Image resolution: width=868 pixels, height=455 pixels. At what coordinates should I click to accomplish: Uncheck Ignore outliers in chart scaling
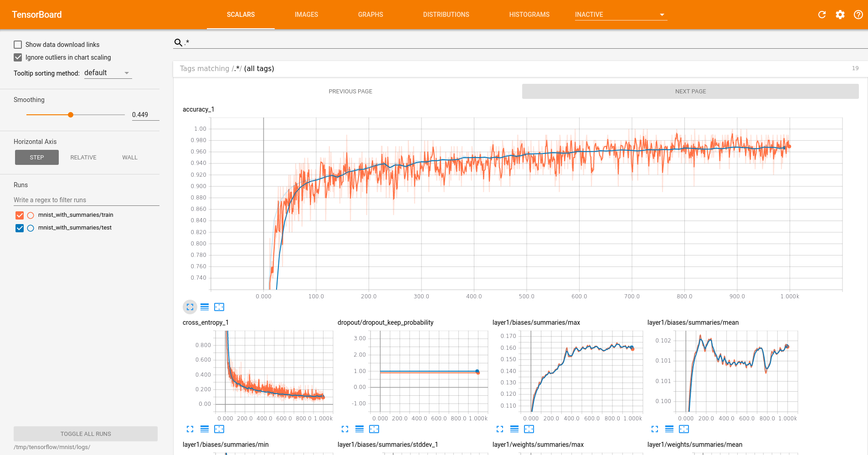(x=18, y=57)
